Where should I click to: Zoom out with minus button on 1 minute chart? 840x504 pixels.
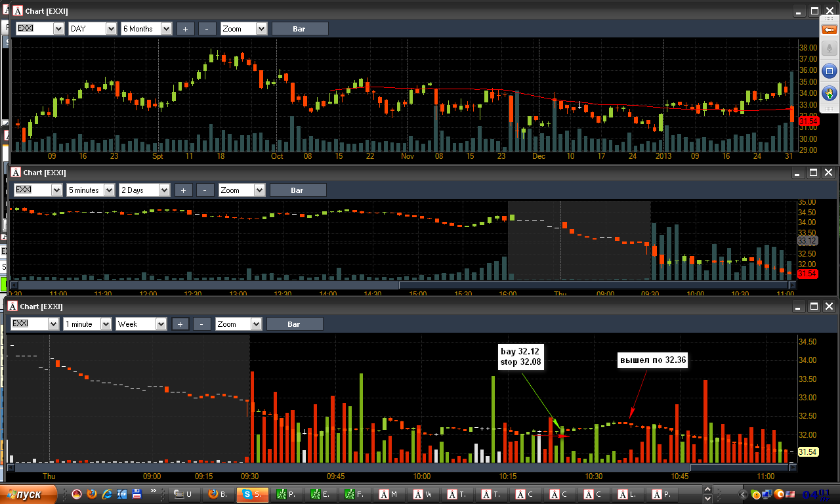[202, 324]
